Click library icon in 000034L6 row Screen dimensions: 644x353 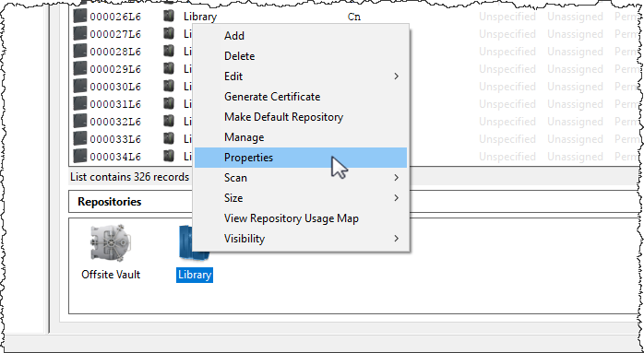pyautogui.click(x=169, y=157)
